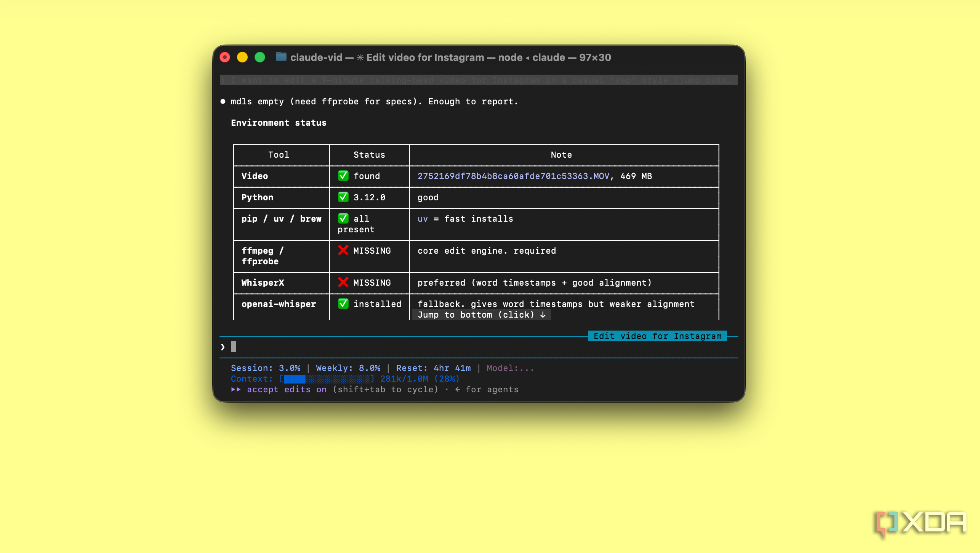Image resolution: width=980 pixels, height=553 pixels.
Task: Click the collapsed user prompt line at top
Action: pos(479,80)
